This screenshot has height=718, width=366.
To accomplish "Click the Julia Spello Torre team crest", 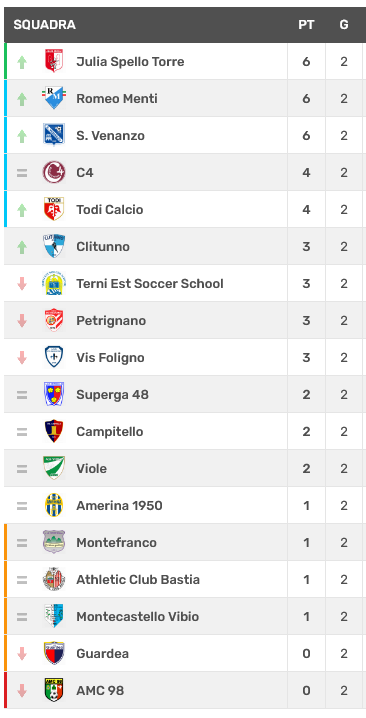I will pos(54,61).
